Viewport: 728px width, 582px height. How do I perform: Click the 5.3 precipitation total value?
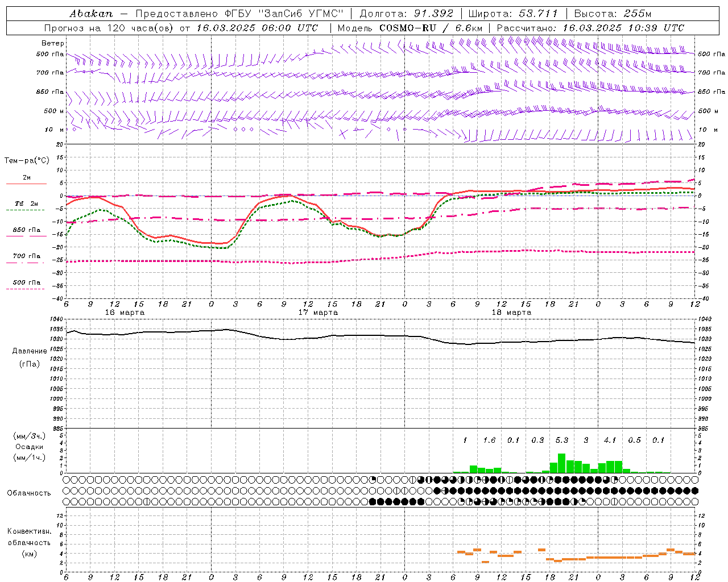tap(561, 440)
